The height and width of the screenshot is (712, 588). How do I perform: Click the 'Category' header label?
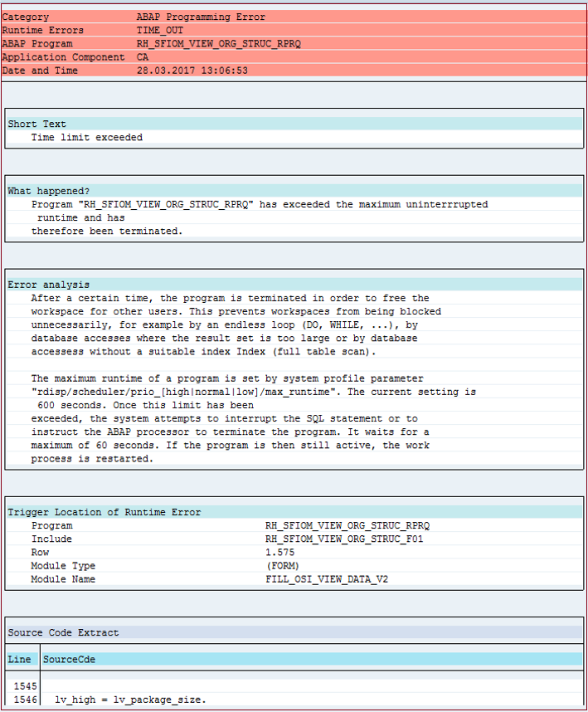click(x=26, y=17)
